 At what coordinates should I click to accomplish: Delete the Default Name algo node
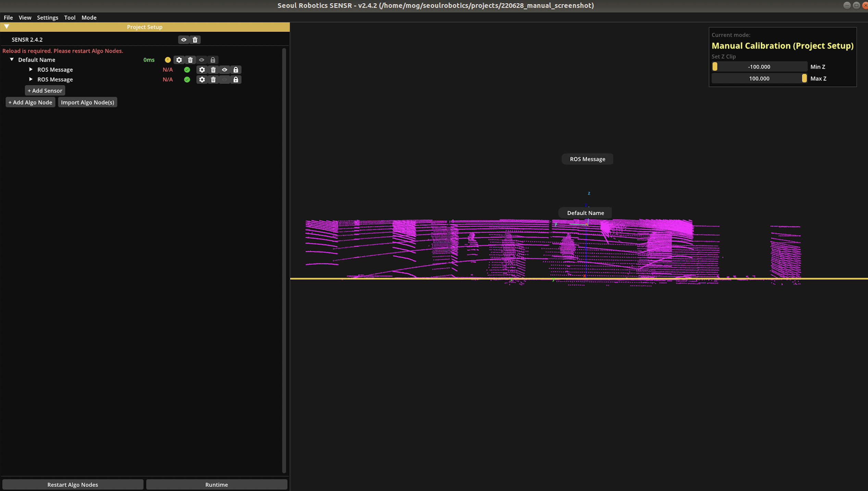[x=190, y=60]
